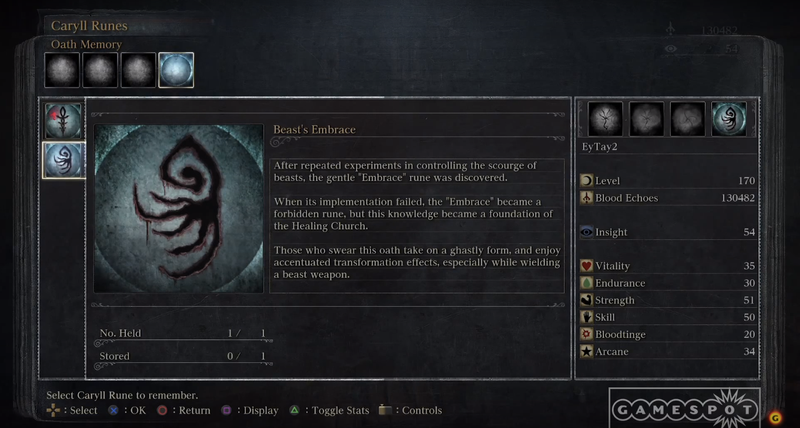Click the first equipped rune slot in stats panel
Image resolution: width=800 pixels, height=428 pixels.
pyautogui.click(x=605, y=119)
